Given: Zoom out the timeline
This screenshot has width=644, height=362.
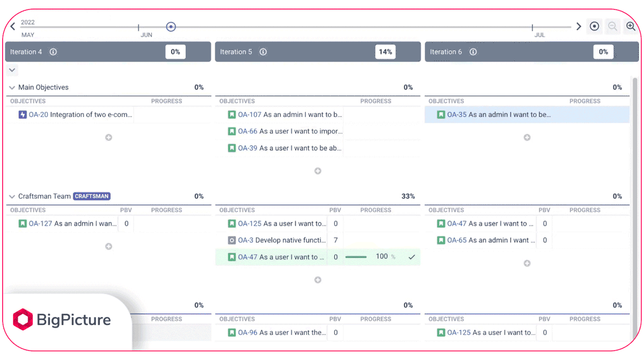Looking at the screenshot, I should point(612,26).
